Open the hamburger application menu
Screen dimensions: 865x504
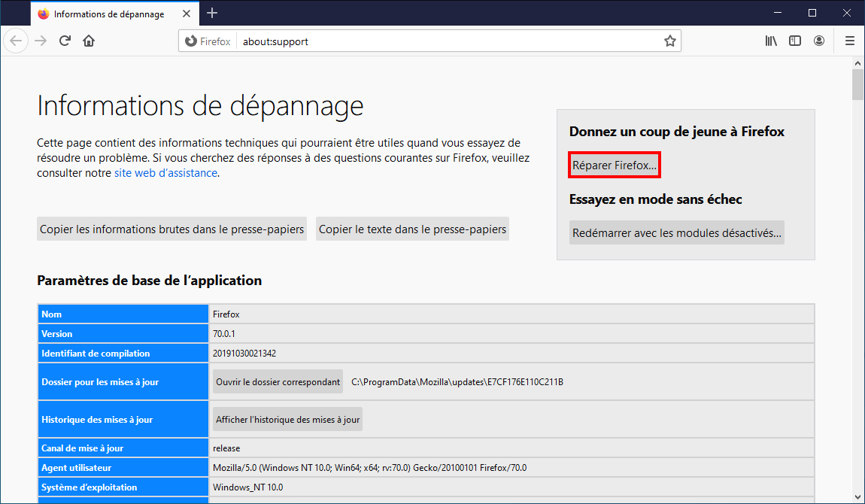click(x=849, y=41)
